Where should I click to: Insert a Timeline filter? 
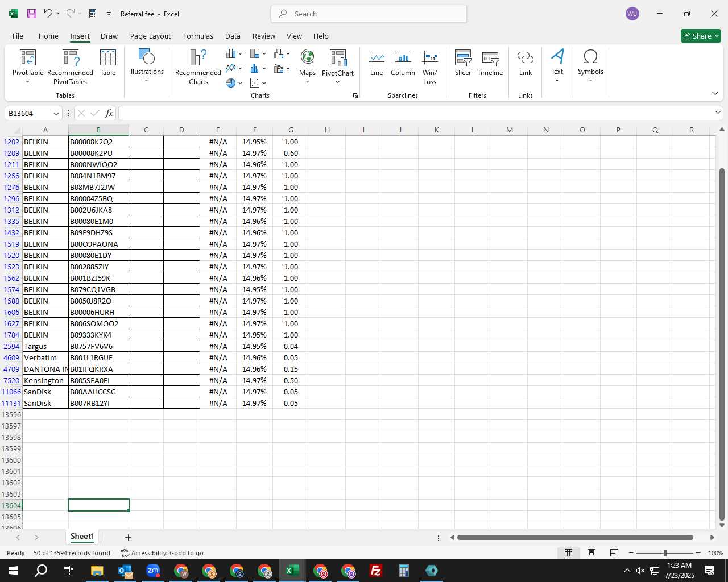(490, 63)
